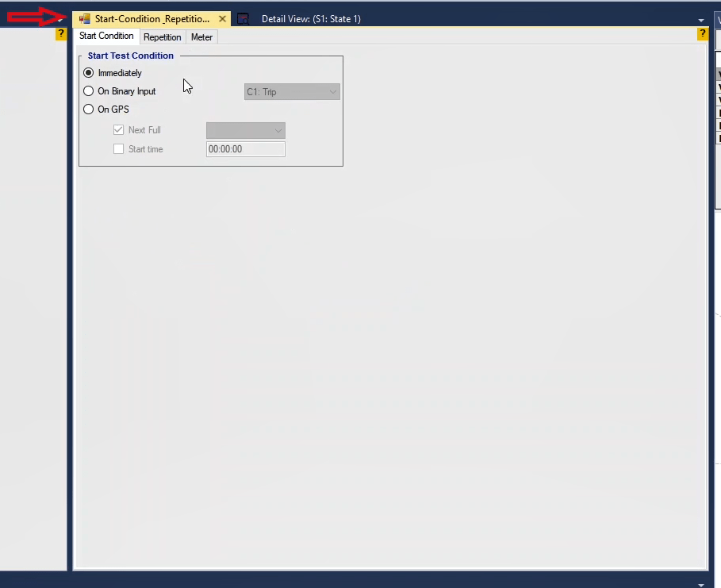The width and height of the screenshot is (721, 588).
Task: Click the Start-Condition tab's colored icon
Action: [x=85, y=19]
